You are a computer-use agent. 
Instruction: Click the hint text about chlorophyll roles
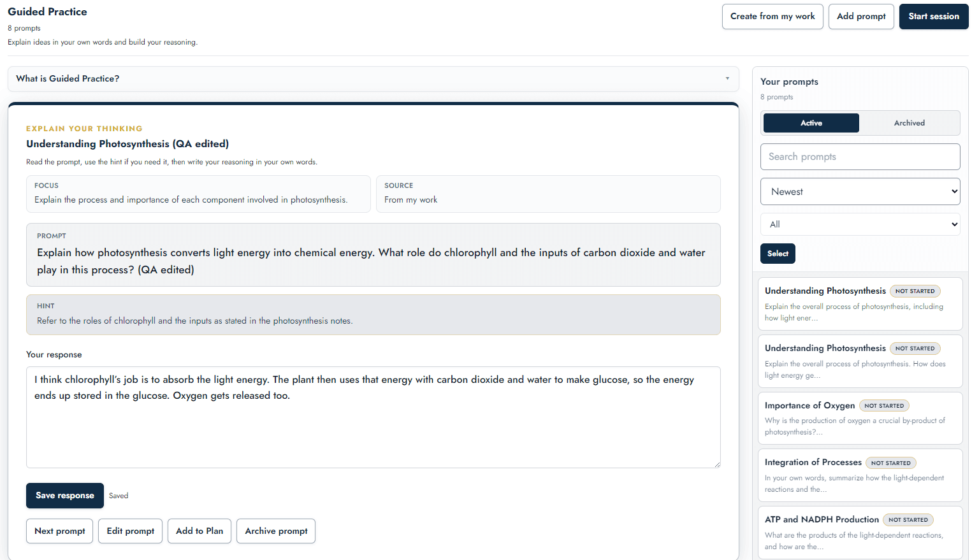pos(194,321)
